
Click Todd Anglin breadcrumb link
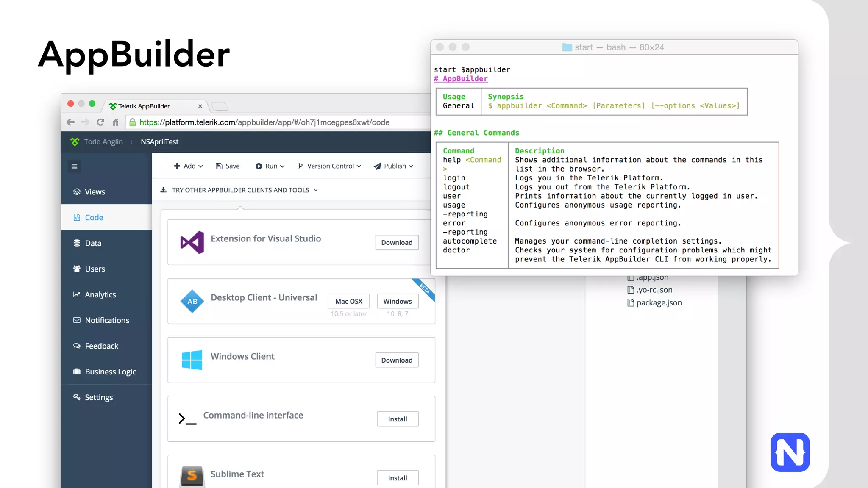103,142
